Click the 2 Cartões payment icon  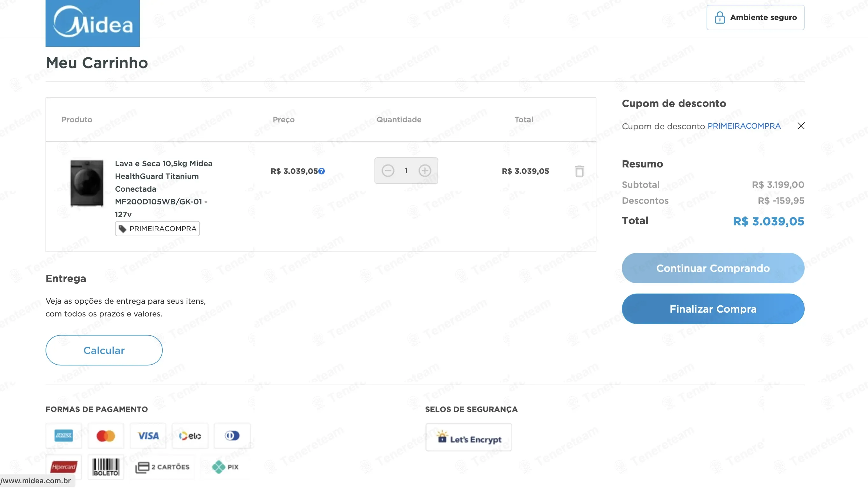[162, 467]
